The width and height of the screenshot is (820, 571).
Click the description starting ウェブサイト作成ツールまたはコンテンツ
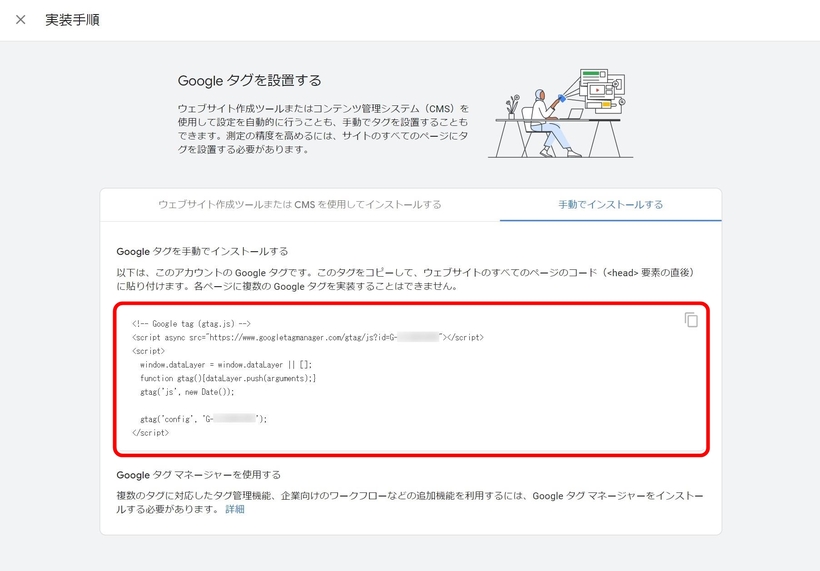(x=323, y=129)
